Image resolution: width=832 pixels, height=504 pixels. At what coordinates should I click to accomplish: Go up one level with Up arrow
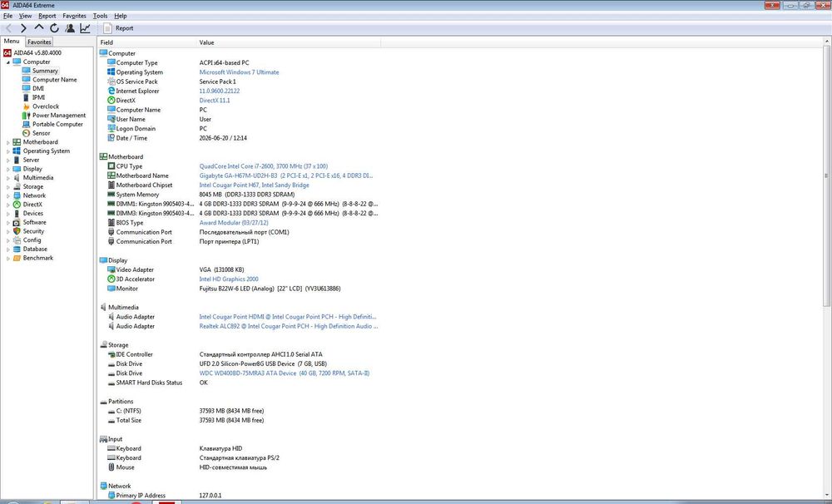point(39,27)
